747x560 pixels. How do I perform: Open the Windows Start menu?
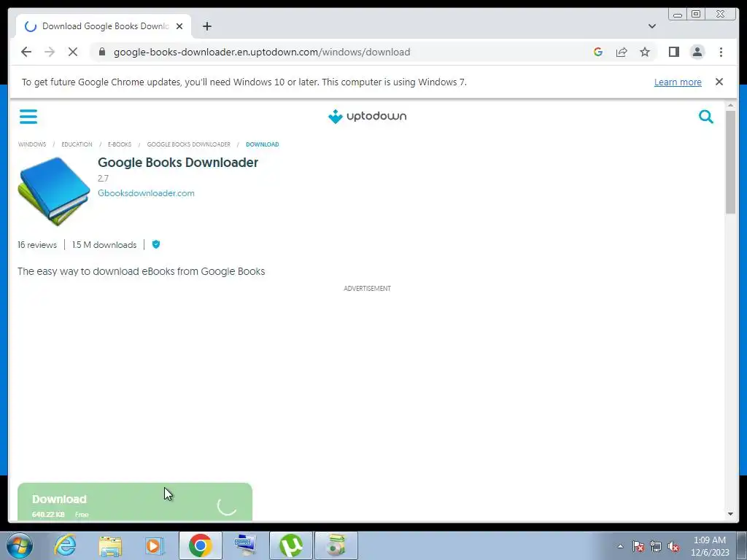click(x=19, y=545)
